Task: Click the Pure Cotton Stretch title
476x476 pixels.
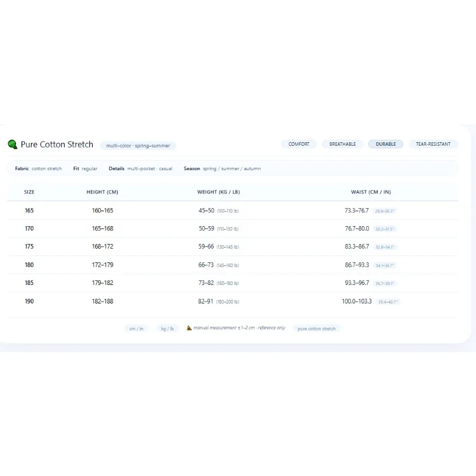Action: pos(57,145)
